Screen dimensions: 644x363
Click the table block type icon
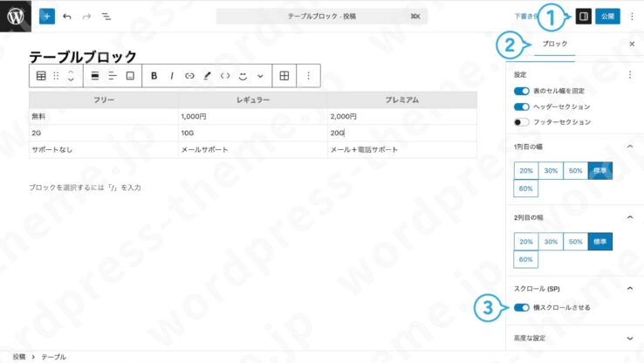tap(41, 76)
